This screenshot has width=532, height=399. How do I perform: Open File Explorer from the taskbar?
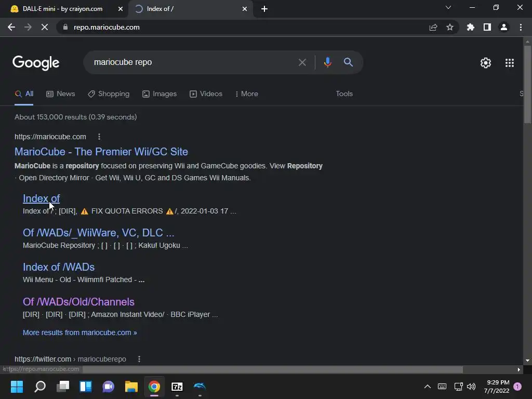[131, 387]
